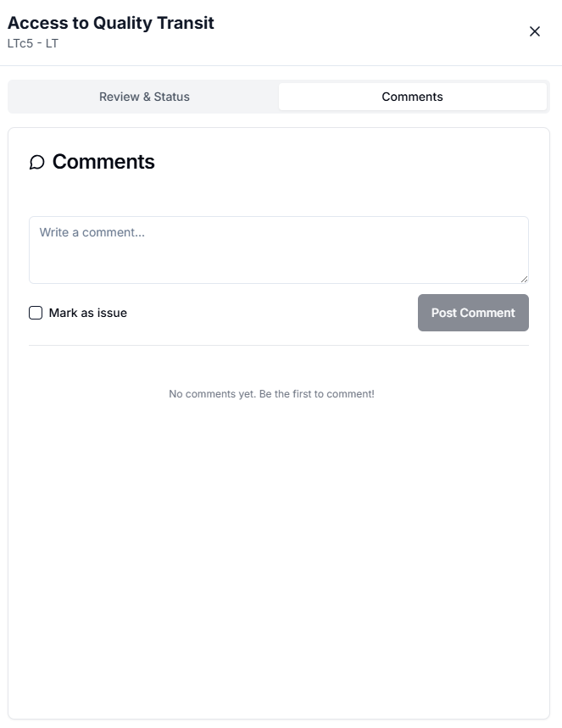
Task: Click the Access to Quality Transit title
Action: pos(111,23)
